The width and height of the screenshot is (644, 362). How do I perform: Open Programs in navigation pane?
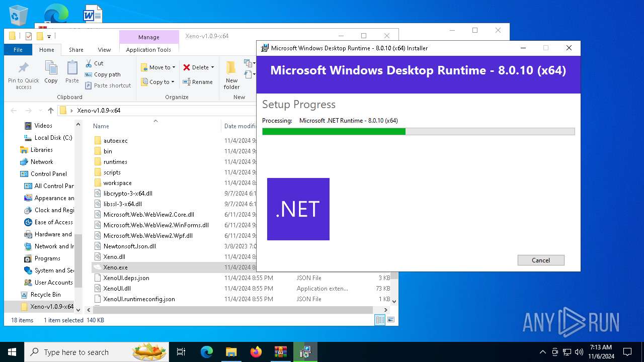(42, 258)
